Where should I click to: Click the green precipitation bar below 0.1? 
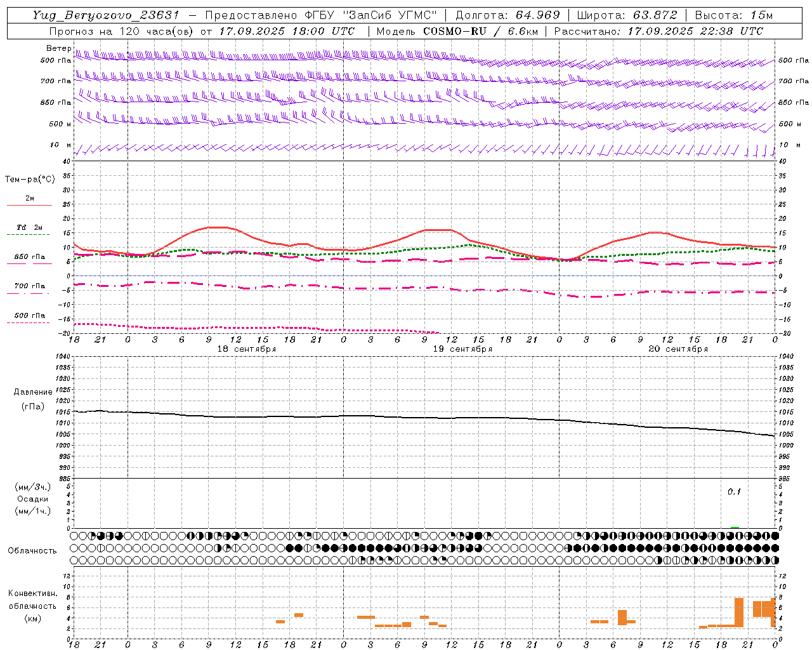click(735, 527)
